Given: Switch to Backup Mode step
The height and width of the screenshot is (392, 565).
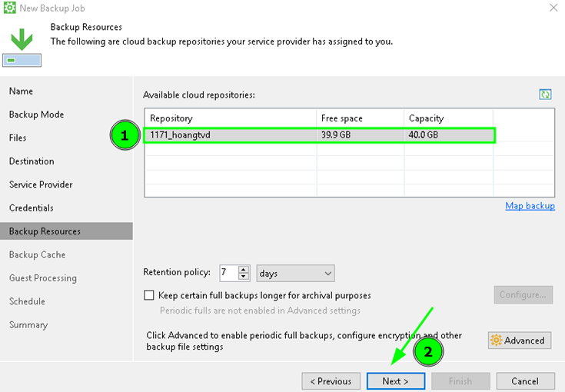Looking at the screenshot, I should coord(36,115).
